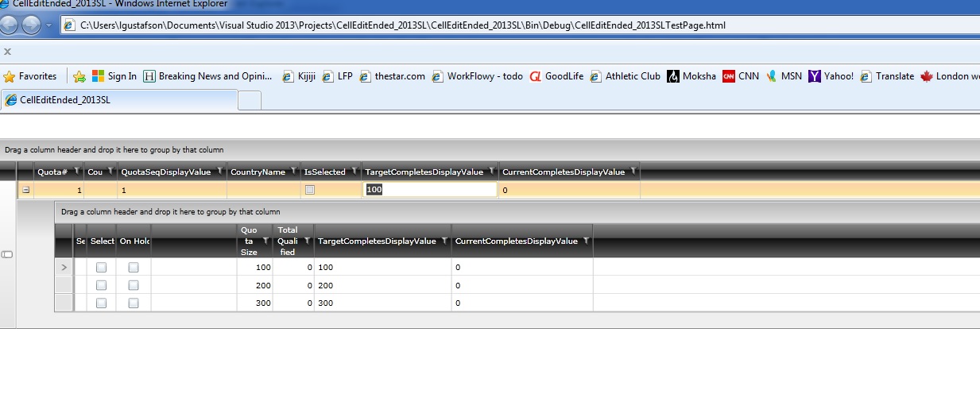This screenshot has width=980, height=417.
Task: Open the LFP favorite
Action: pos(337,76)
